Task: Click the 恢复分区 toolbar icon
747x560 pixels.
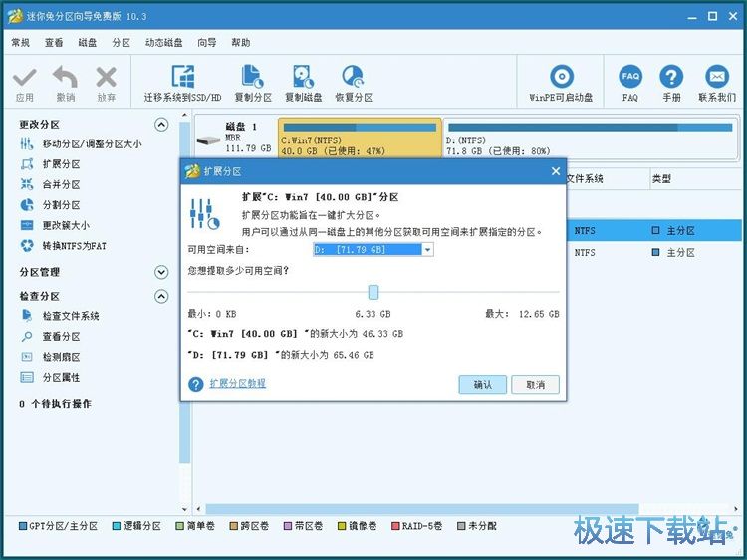Action: [353, 78]
